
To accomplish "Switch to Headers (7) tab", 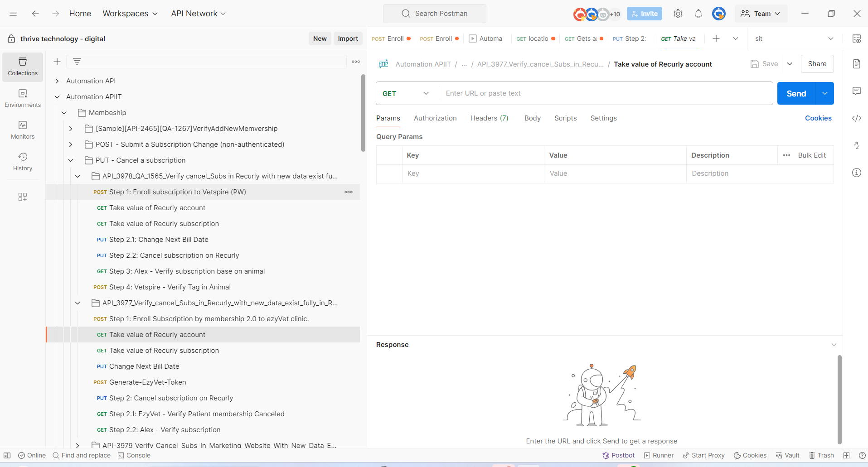I will [x=490, y=118].
